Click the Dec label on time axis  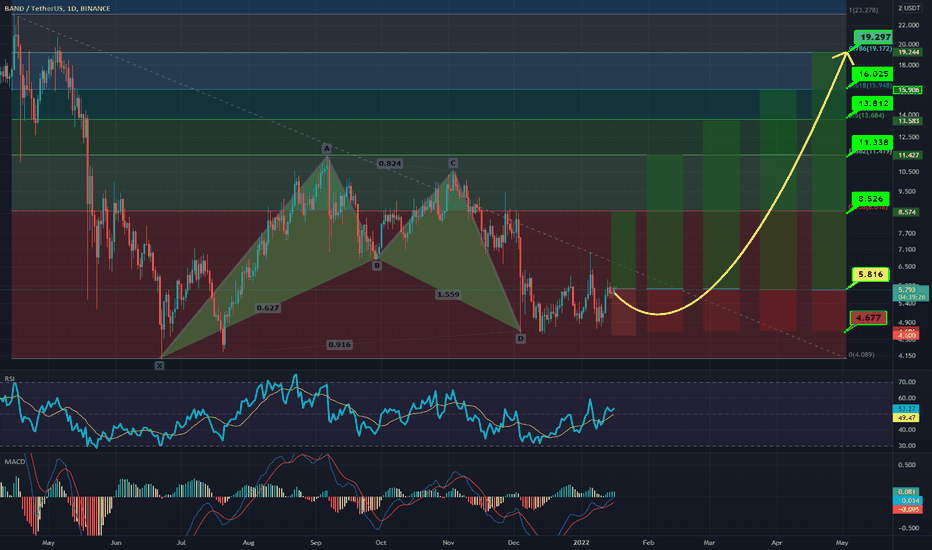coord(514,543)
